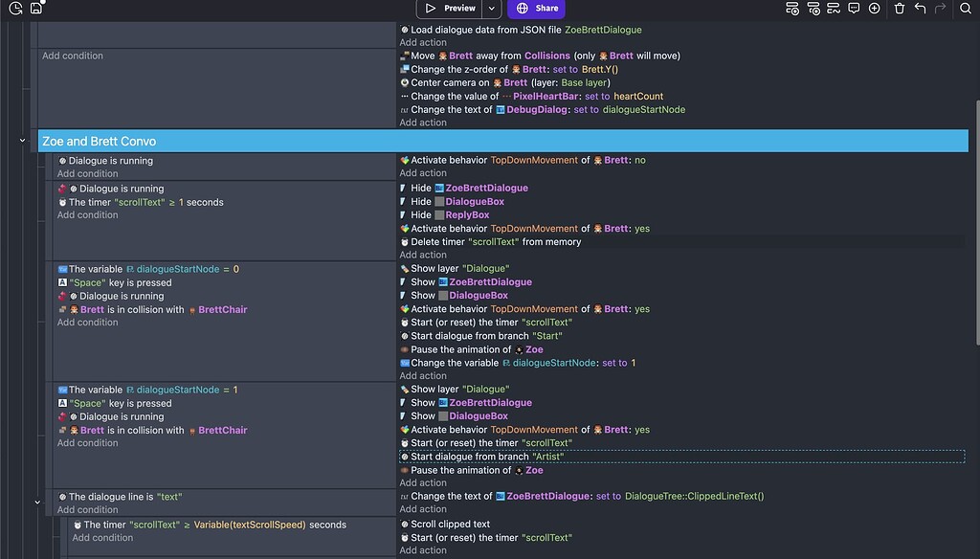The image size is (980, 559).
Task: Delete selected events with the trash icon
Action: pos(899,8)
